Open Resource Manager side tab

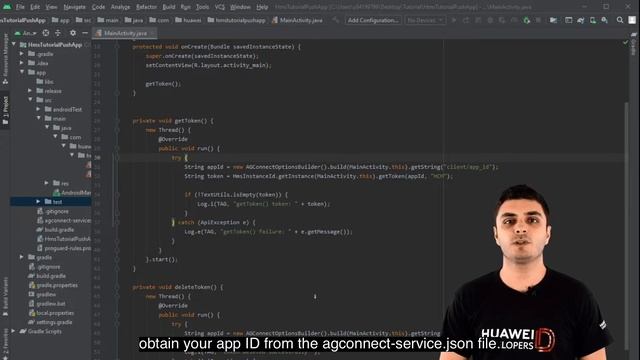click(5, 59)
